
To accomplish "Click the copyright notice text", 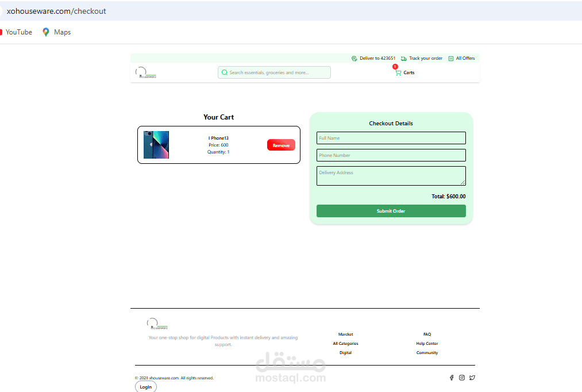I will point(174,378).
